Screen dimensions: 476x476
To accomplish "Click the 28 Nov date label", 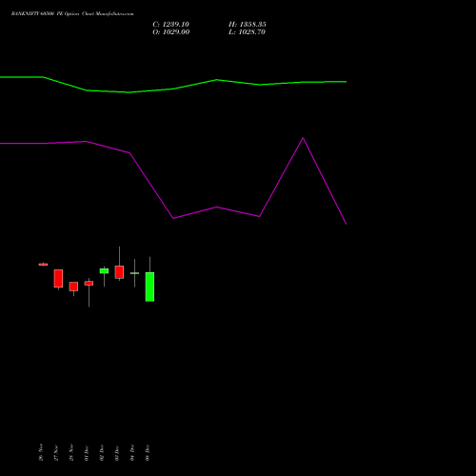I will pyautogui.click(x=71, y=452).
